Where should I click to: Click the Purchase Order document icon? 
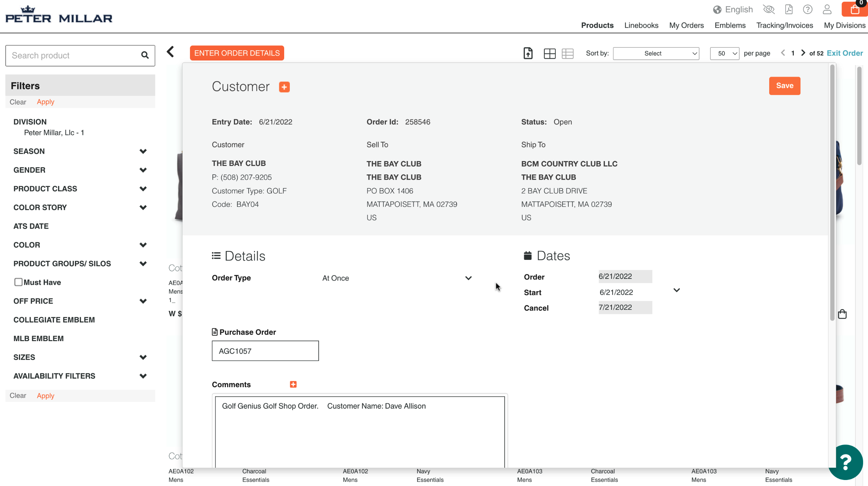coord(215,332)
